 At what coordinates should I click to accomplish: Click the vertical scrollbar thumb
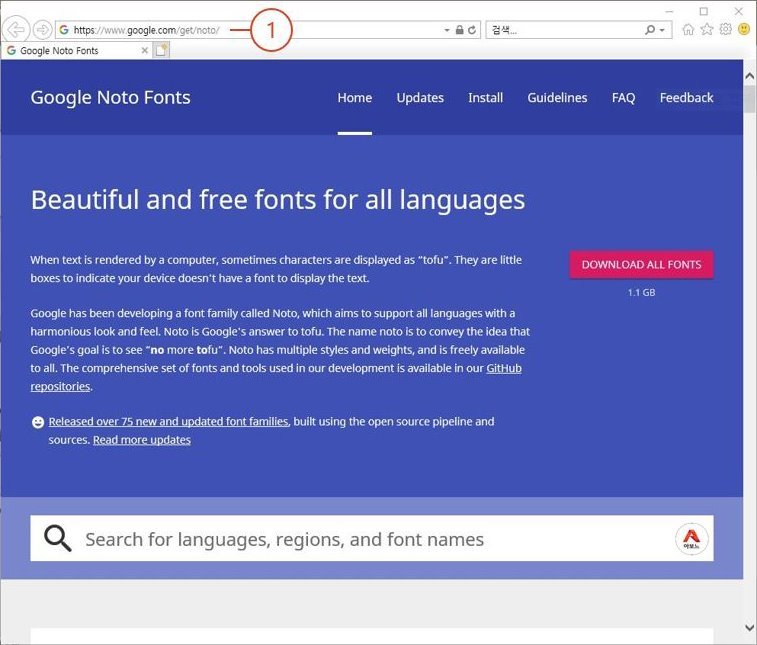[749, 99]
